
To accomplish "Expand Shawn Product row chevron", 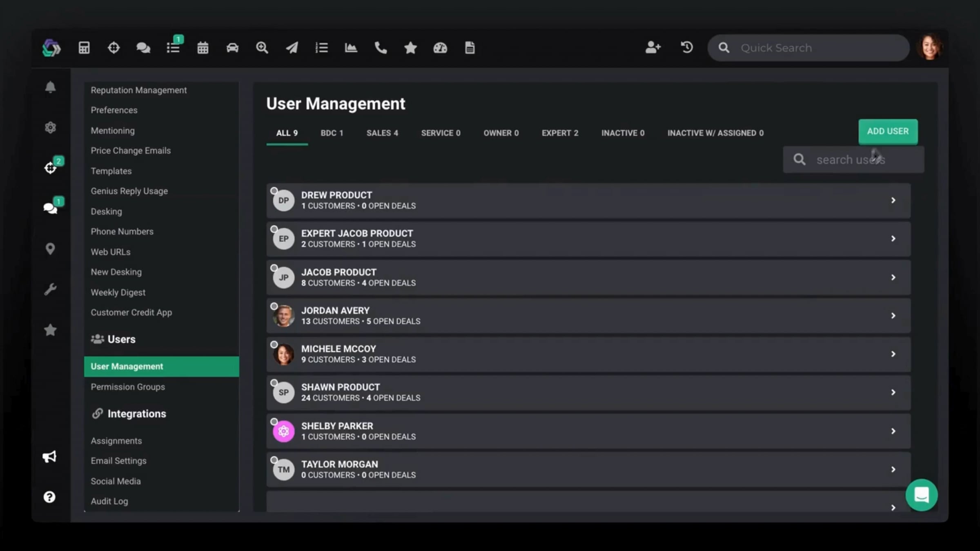I will 893,393.
